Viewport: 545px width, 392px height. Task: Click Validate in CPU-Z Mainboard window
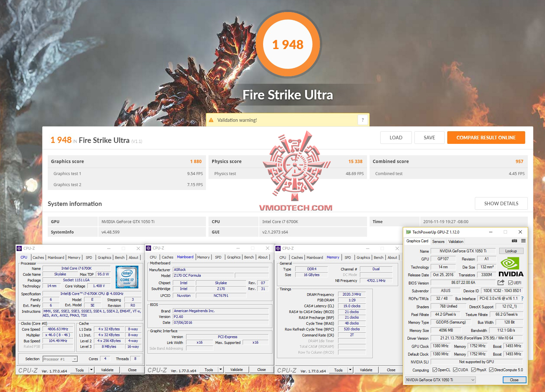[236, 370]
